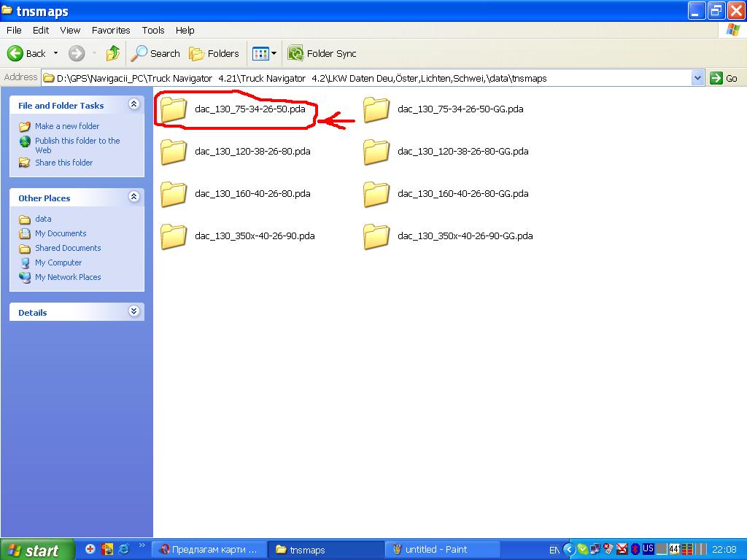Expand hidden tray icons arrow
Image resolution: width=747 pixels, height=560 pixels.
[x=569, y=550]
